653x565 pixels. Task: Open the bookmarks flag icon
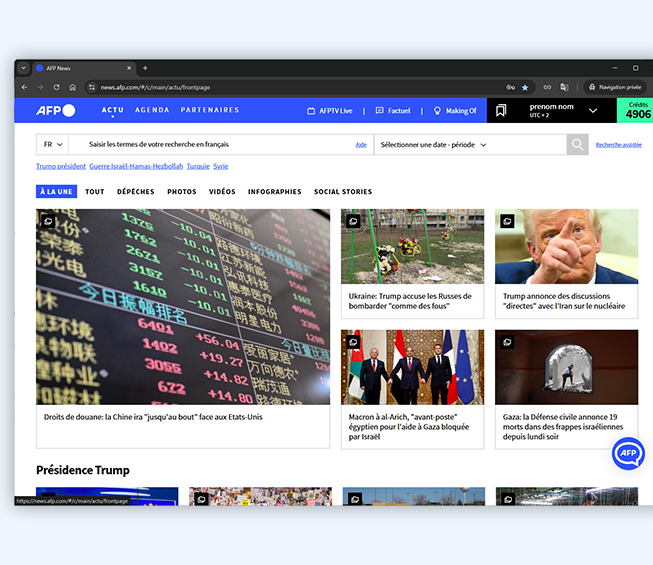point(501,110)
